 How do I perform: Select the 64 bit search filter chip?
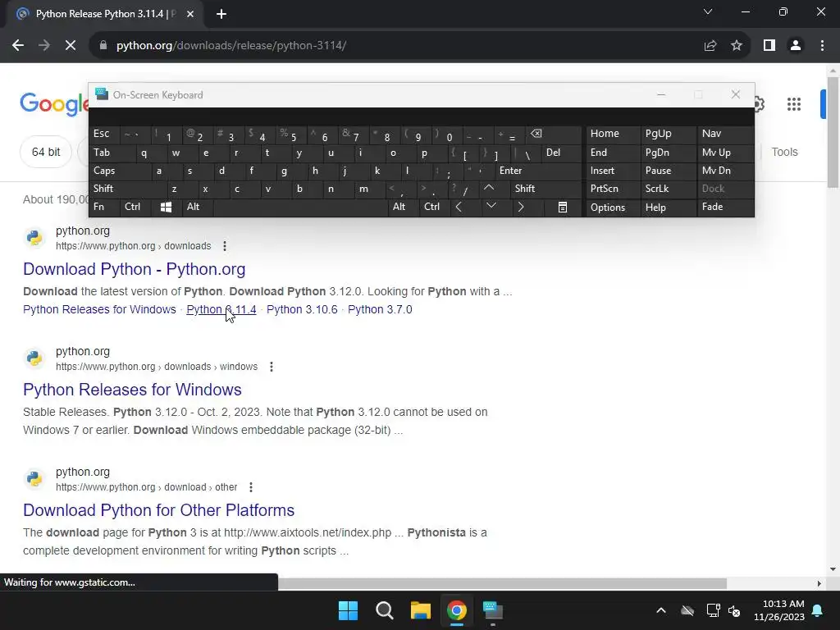coord(46,152)
